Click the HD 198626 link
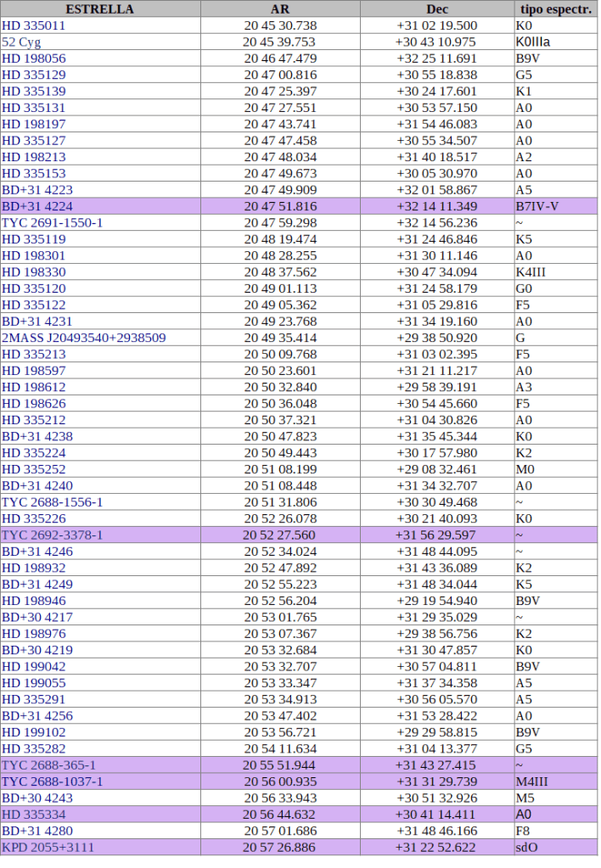601x868 pixels. [x=34, y=403]
